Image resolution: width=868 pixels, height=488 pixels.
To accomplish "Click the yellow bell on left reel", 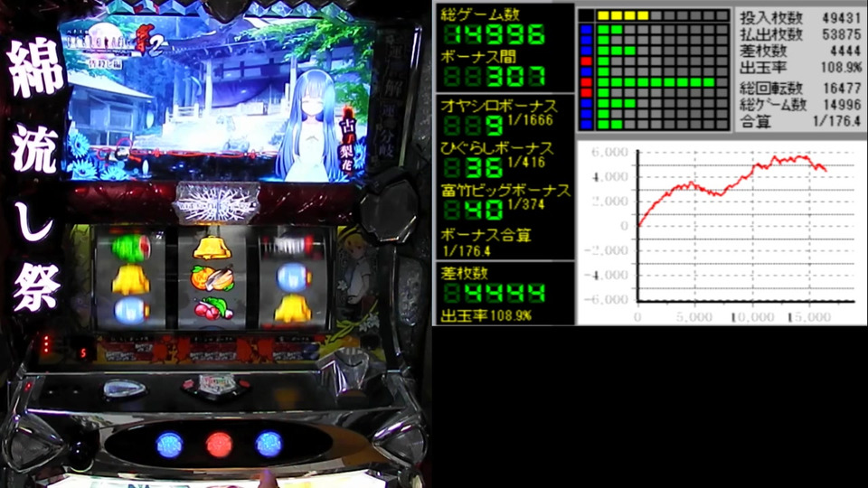I will pos(130,278).
